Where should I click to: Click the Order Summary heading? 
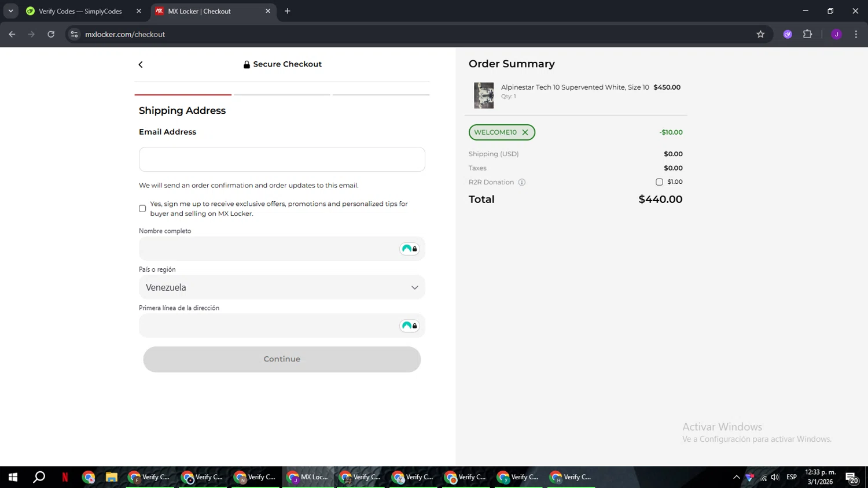[x=512, y=64]
